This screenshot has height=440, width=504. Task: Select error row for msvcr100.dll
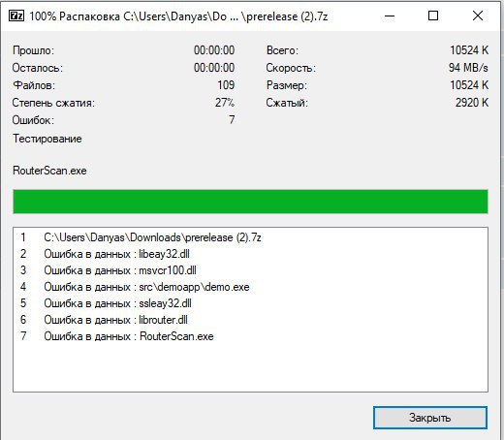(250, 270)
